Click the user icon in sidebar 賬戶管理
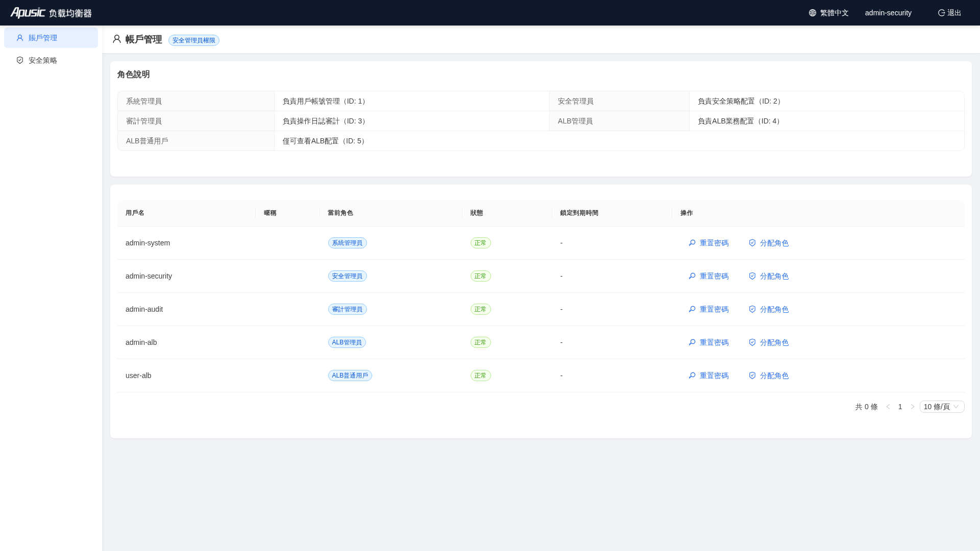Viewport: 980px width, 551px height. [x=20, y=38]
